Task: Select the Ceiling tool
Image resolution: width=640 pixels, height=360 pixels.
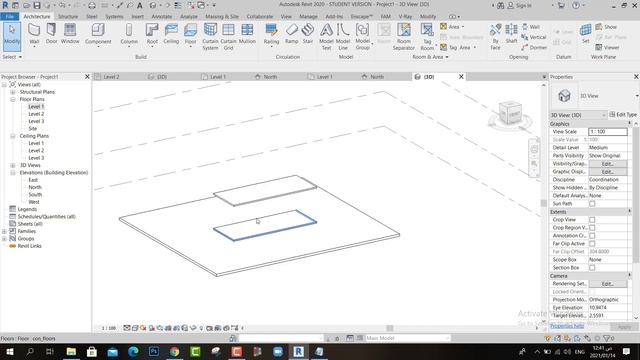Action: (171, 34)
